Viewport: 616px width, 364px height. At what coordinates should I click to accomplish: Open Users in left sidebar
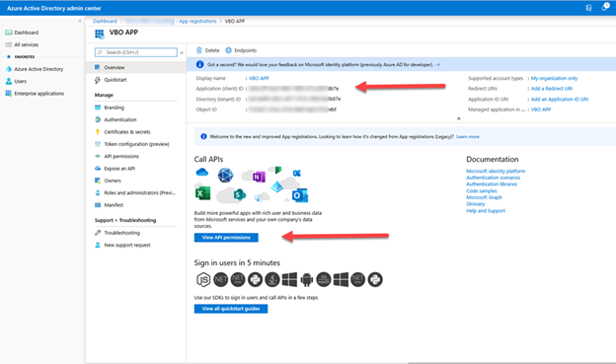pyautogui.click(x=21, y=81)
